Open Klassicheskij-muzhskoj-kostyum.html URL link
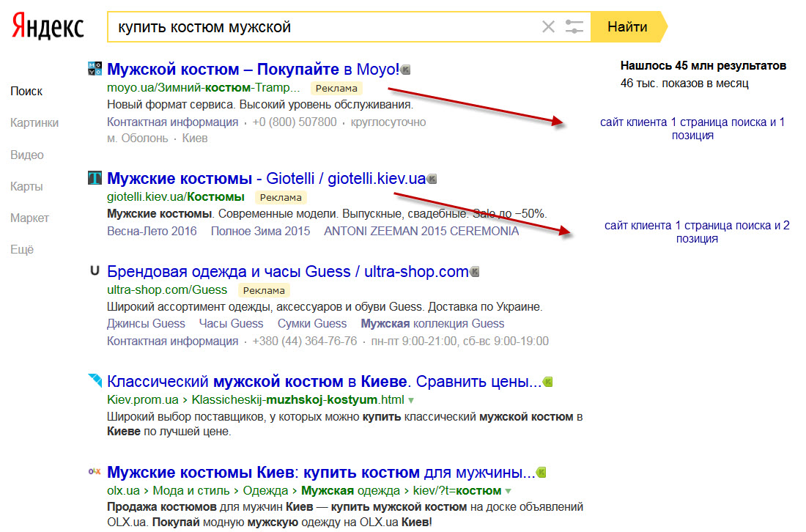806x532 pixels. (x=297, y=400)
